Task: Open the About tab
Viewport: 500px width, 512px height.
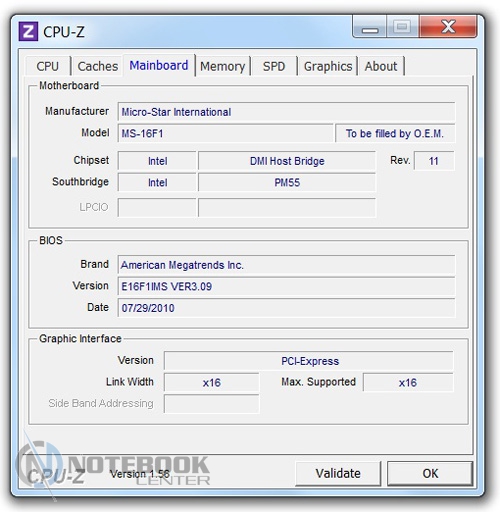Action: 381,66
